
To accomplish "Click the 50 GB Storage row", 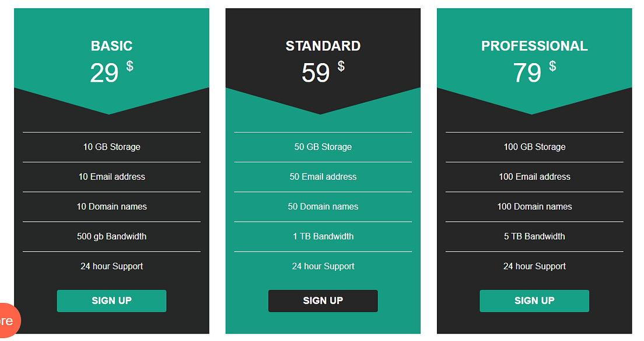I will pyautogui.click(x=323, y=147).
